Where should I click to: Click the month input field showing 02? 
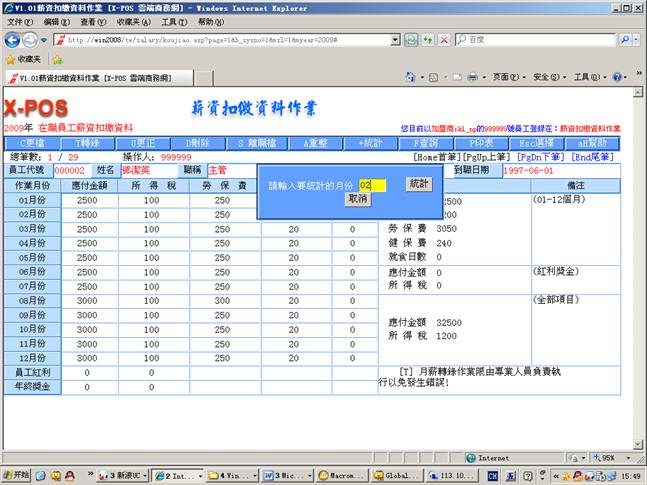click(372, 185)
